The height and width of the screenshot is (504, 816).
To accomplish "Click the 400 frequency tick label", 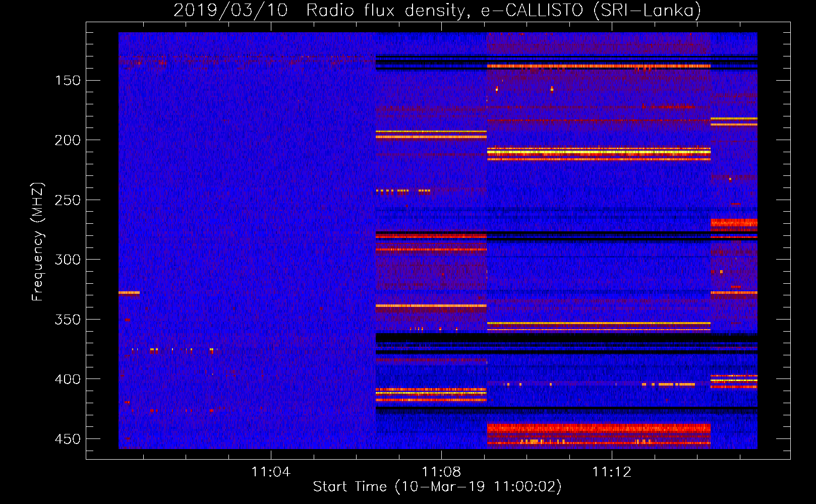I will [68, 379].
